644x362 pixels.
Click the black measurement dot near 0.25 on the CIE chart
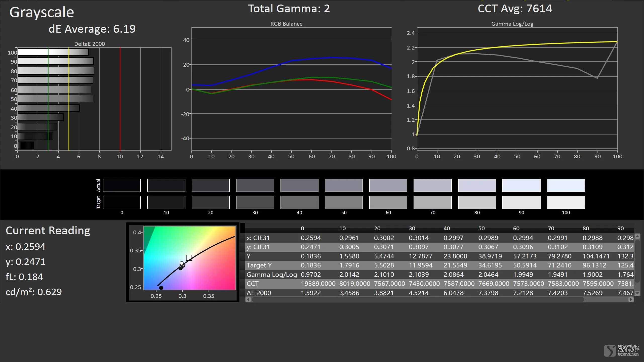(161, 288)
